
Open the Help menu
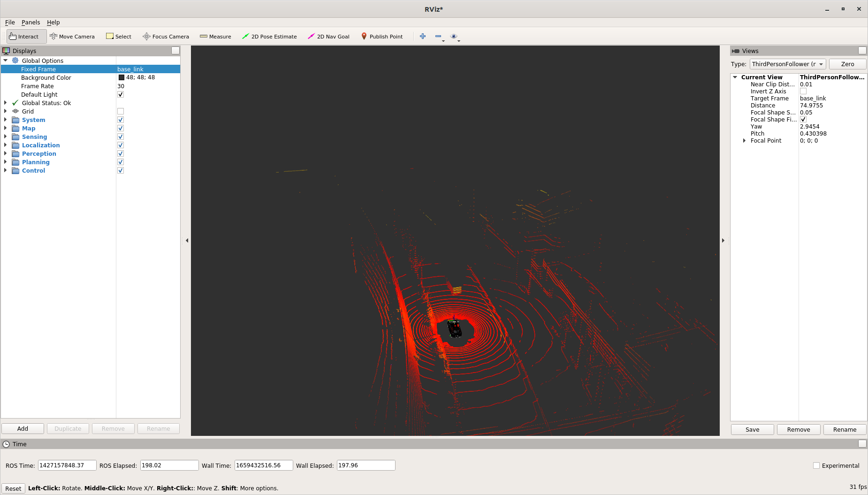tap(53, 22)
